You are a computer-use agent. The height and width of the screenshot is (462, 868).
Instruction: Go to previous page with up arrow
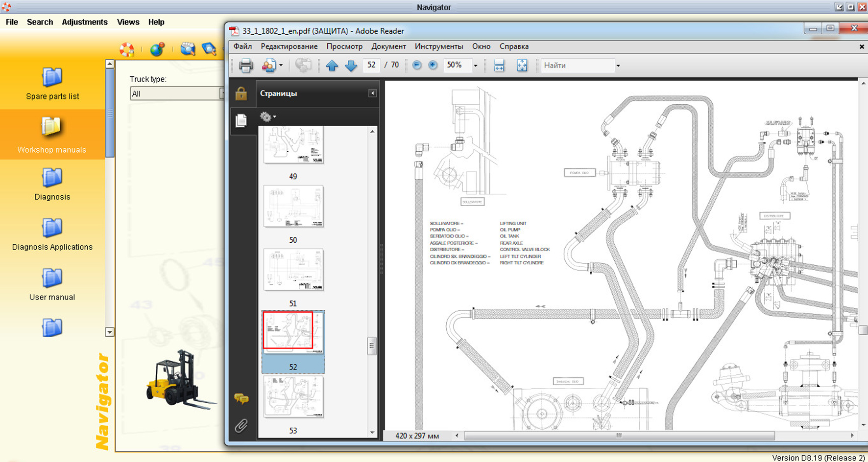[332, 65]
